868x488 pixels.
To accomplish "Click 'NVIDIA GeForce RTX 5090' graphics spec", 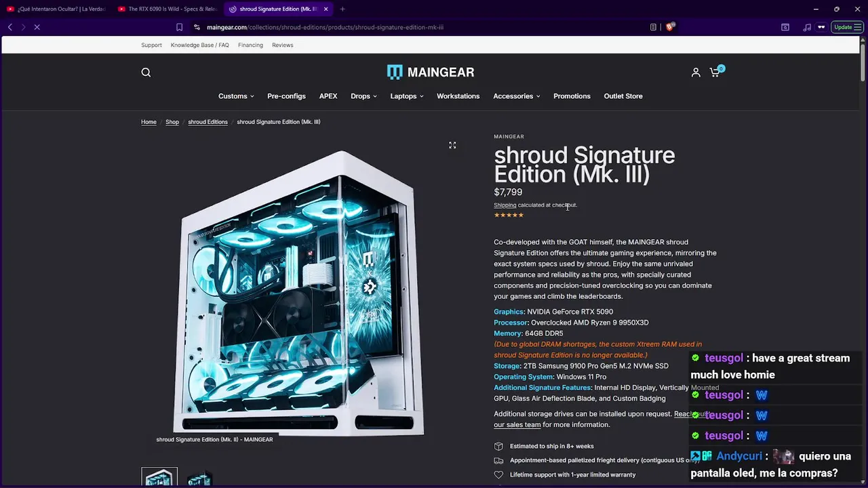I will pos(570,312).
